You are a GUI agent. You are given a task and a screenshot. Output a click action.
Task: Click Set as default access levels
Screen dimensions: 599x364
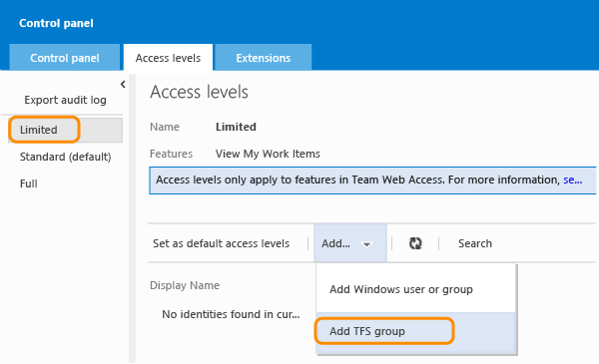click(222, 243)
